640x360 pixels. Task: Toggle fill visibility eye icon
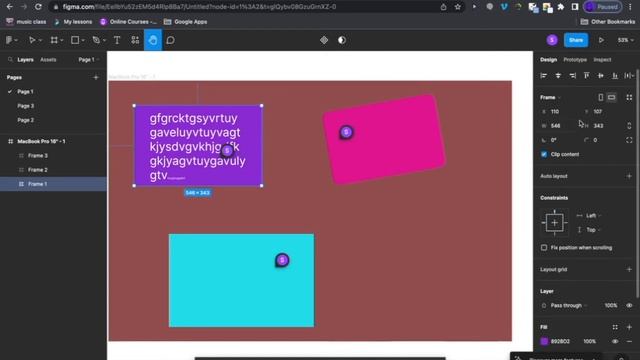(x=615, y=341)
